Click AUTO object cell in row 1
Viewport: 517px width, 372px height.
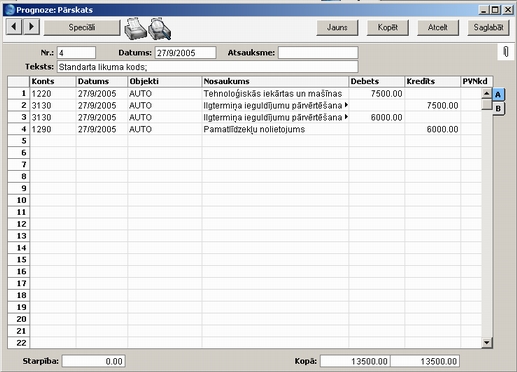(164, 94)
